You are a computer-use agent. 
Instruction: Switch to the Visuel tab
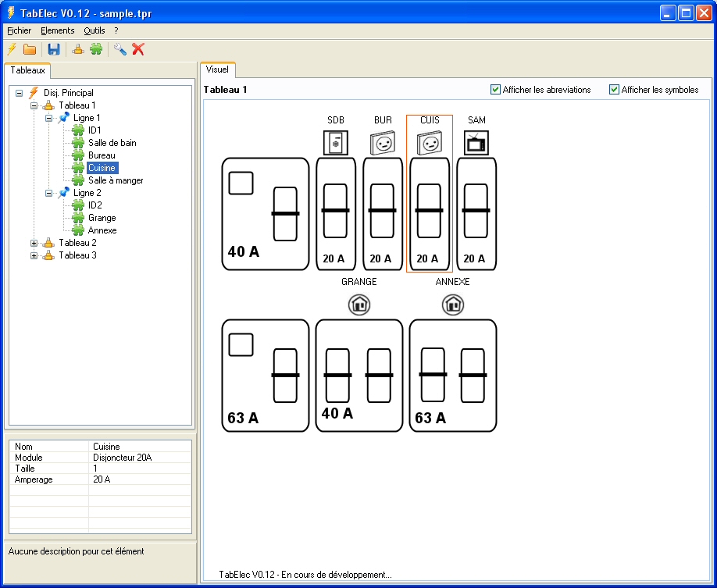tap(217, 69)
